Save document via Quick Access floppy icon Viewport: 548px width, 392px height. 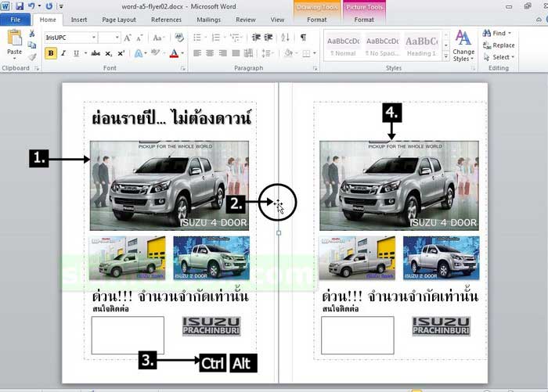[x=20, y=6]
